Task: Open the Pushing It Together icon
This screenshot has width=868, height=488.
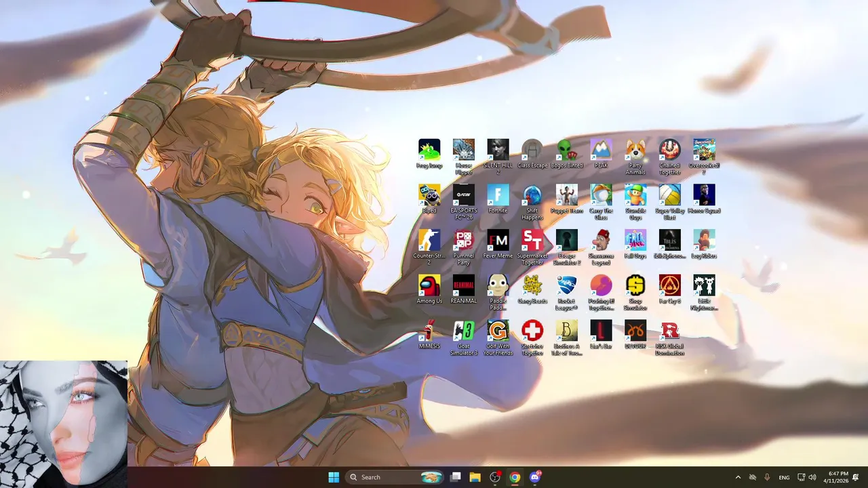Action: [x=601, y=293]
